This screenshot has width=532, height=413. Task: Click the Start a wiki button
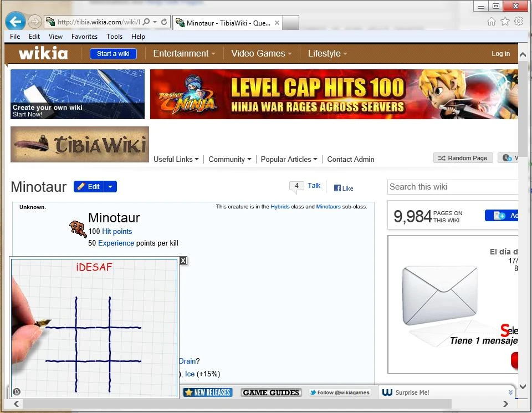pos(113,54)
